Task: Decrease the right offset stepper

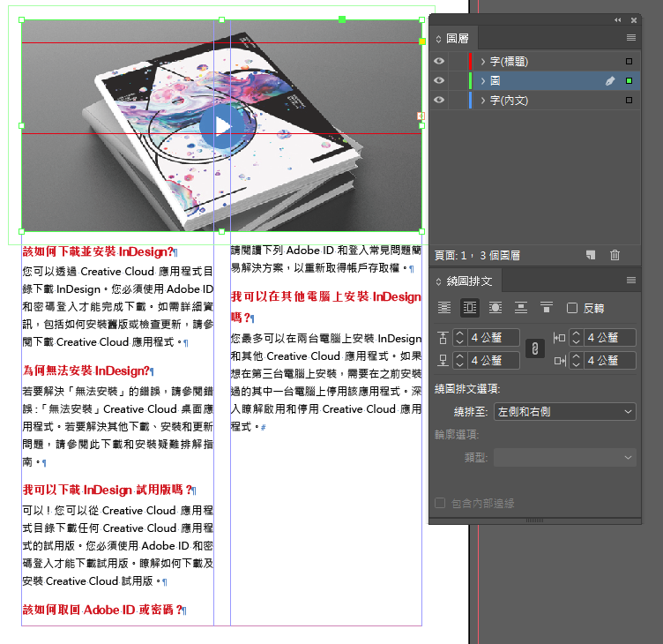Action: pyautogui.click(x=576, y=364)
